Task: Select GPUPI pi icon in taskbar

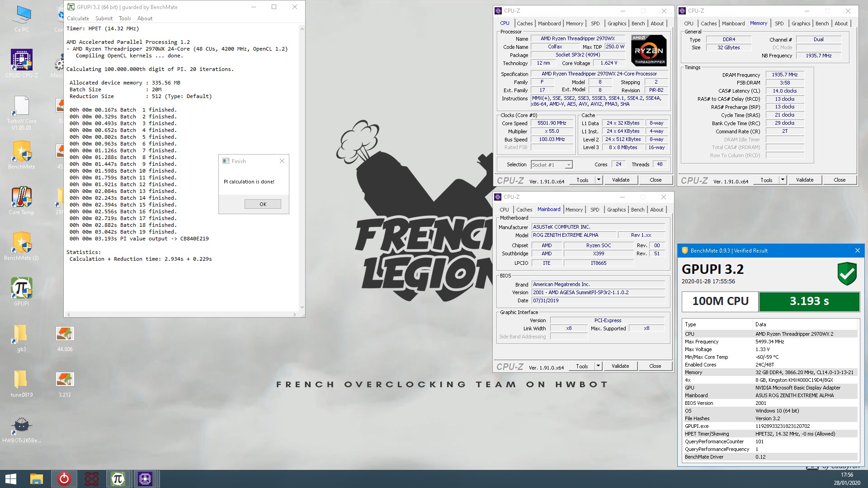Action: tap(118, 479)
